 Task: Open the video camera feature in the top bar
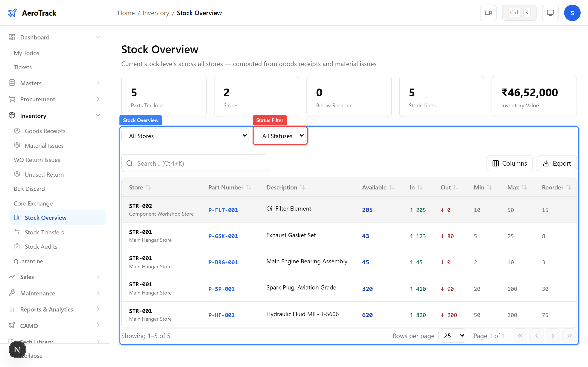point(488,13)
